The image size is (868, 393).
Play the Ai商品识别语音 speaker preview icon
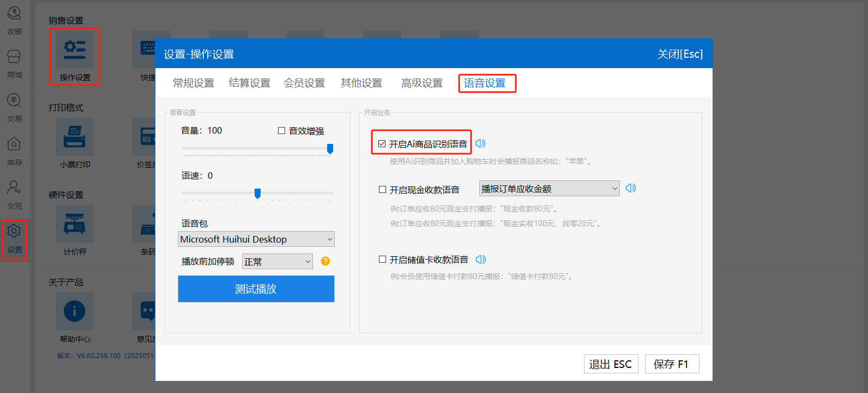(480, 143)
